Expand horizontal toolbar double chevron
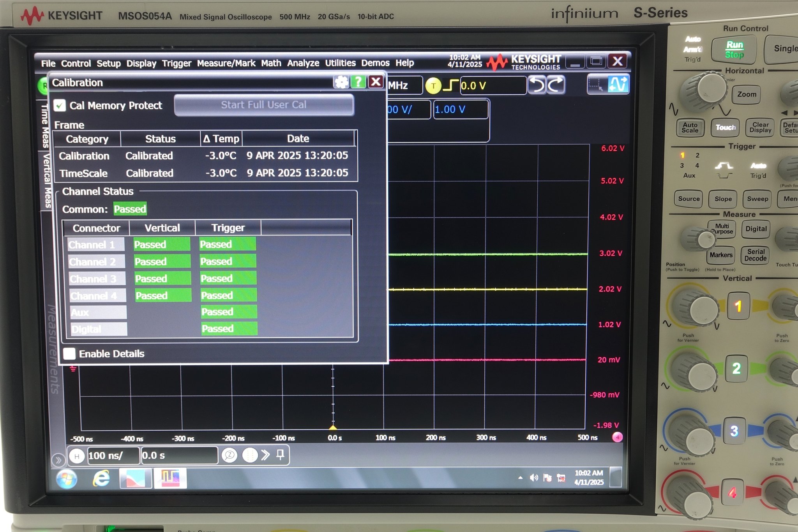 (265, 455)
